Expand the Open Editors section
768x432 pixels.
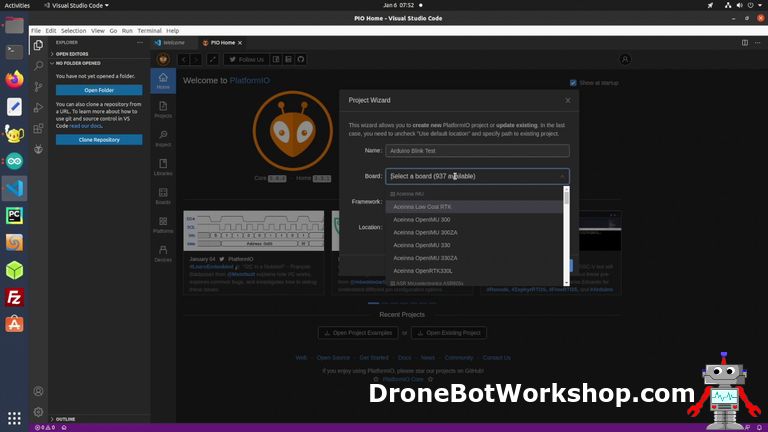coord(72,54)
